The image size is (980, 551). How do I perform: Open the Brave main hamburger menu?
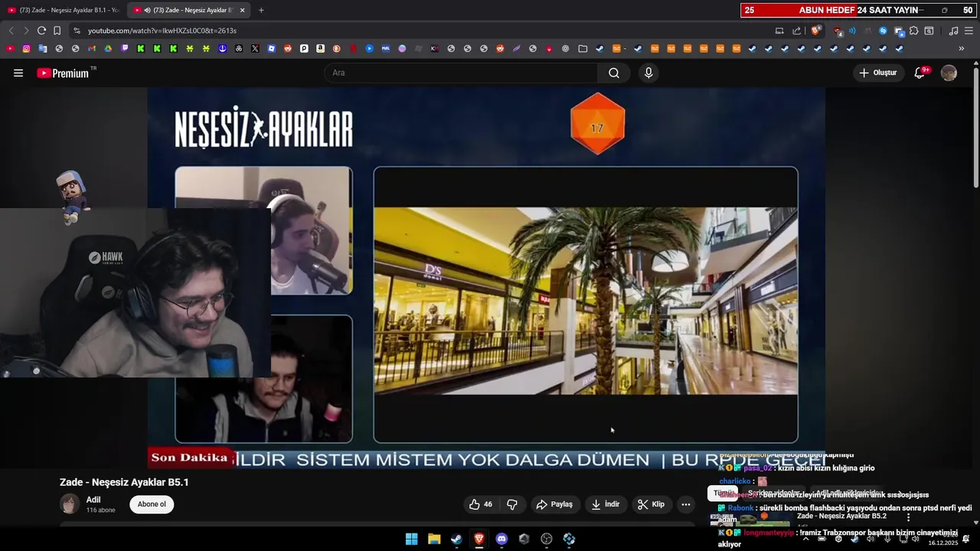click(969, 31)
